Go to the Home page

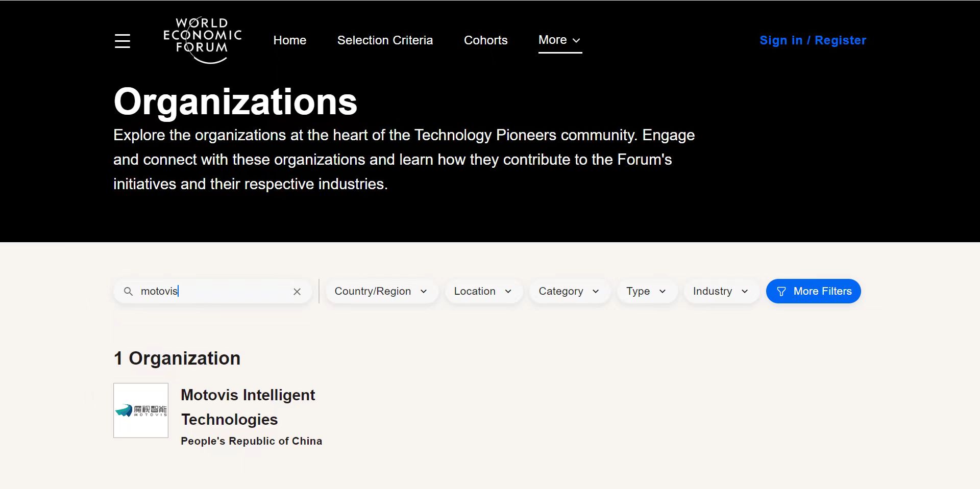point(289,40)
